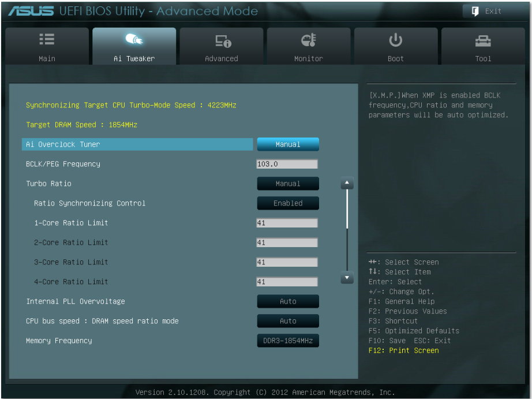Open Internal PLL Overvoltage Auto dropdown
Viewport: 532px width, 399px height.
[288, 301]
